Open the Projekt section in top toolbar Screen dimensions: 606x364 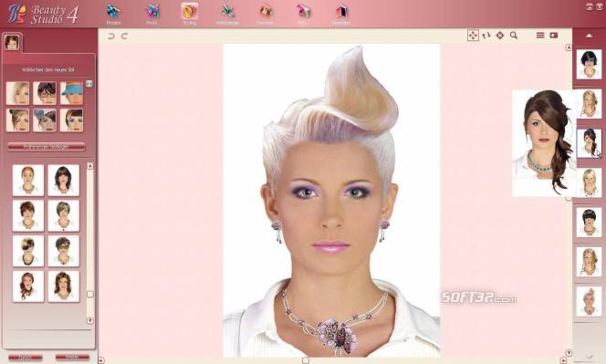click(x=113, y=14)
